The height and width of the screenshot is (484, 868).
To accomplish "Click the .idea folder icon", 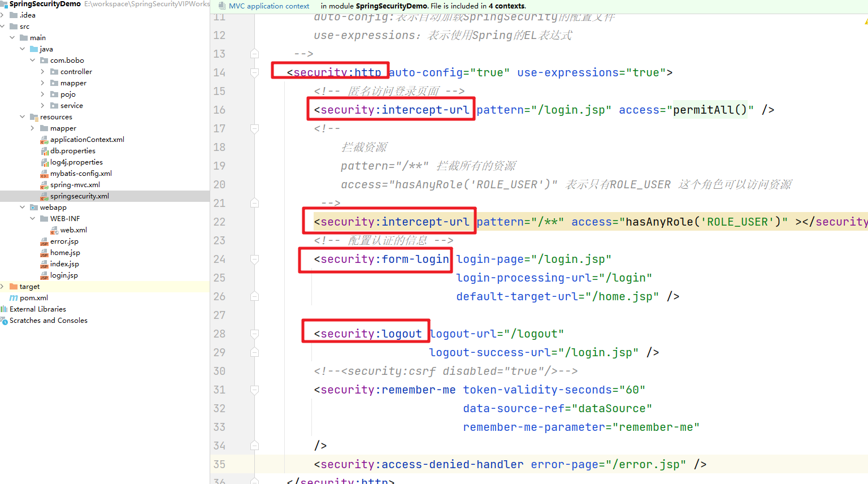I will pos(14,15).
